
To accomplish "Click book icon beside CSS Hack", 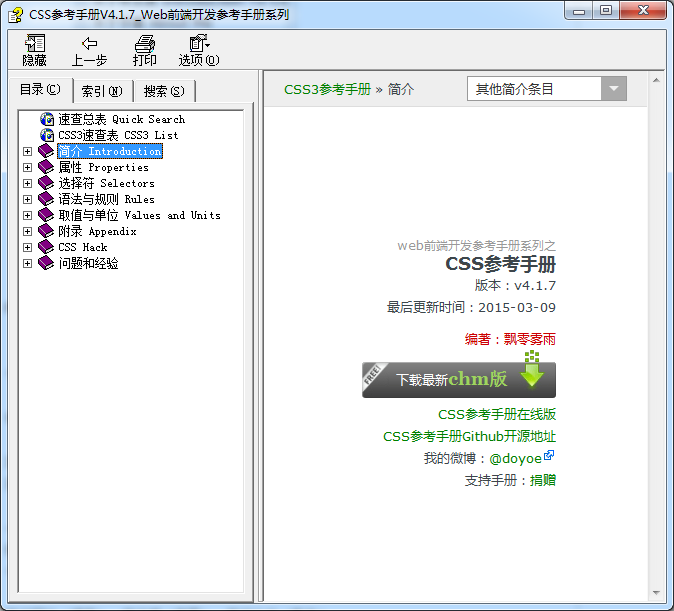I will coord(46,247).
